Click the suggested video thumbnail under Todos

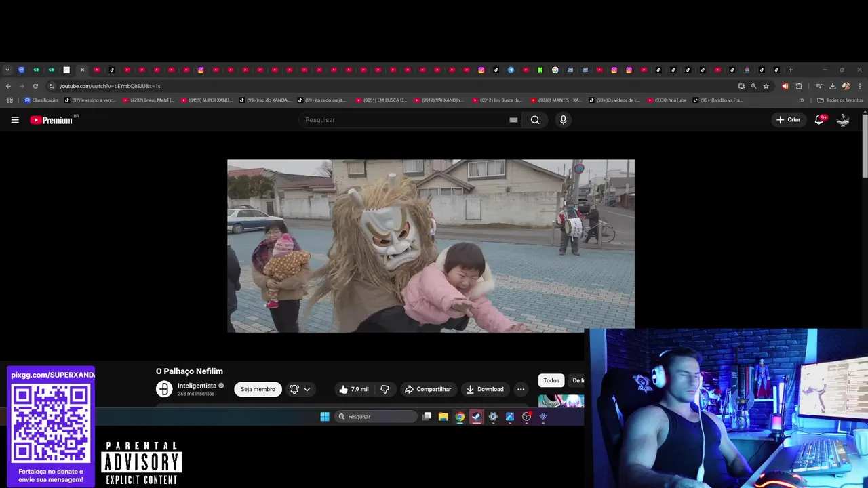click(561, 401)
